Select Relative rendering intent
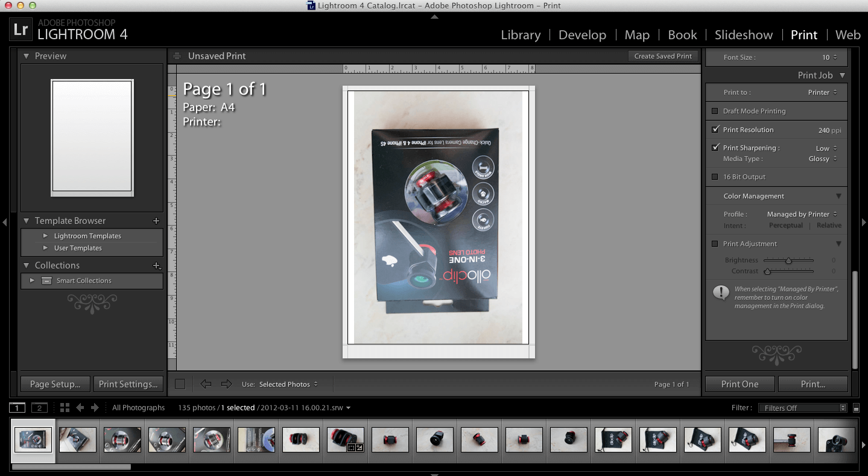Image resolution: width=868 pixels, height=476 pixels. [829, 225]
